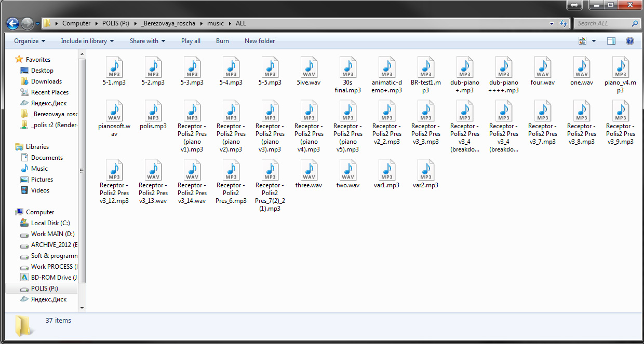Open the Organize dropdown menu

[30, 41]
